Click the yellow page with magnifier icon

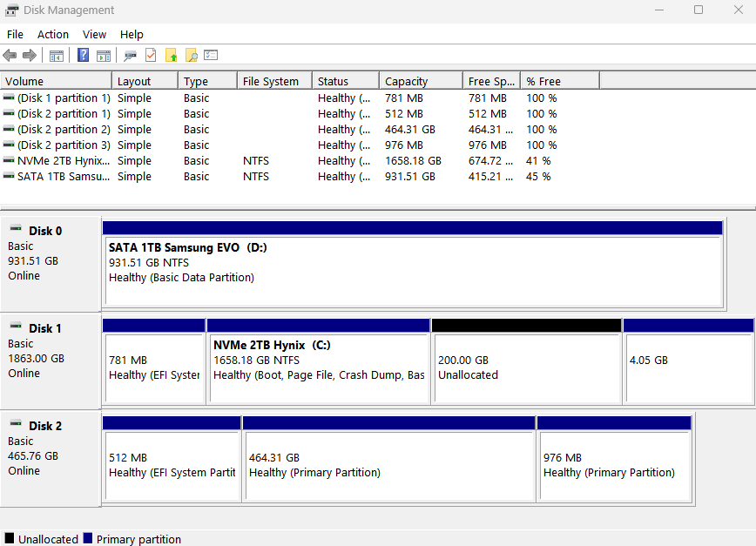coord(191,56)
